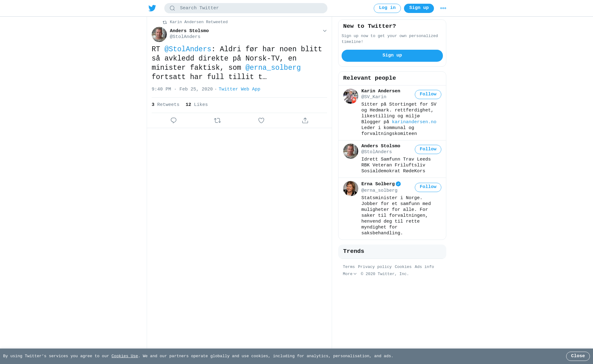The width and height of the screenshot is (593, 364).
Task: Click the Log in button
Action: [x=387, y=8]
